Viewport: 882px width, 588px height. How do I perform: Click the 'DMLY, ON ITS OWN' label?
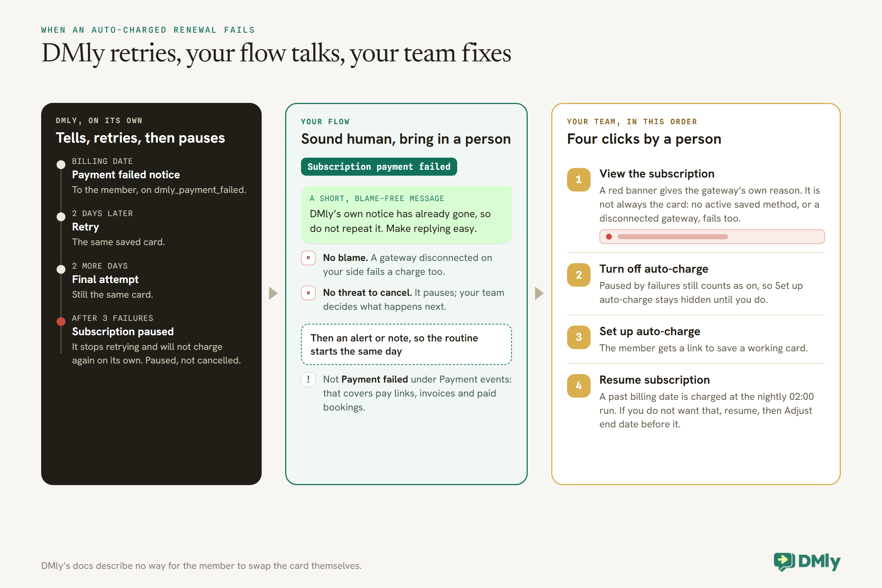[x=99, y=121]
